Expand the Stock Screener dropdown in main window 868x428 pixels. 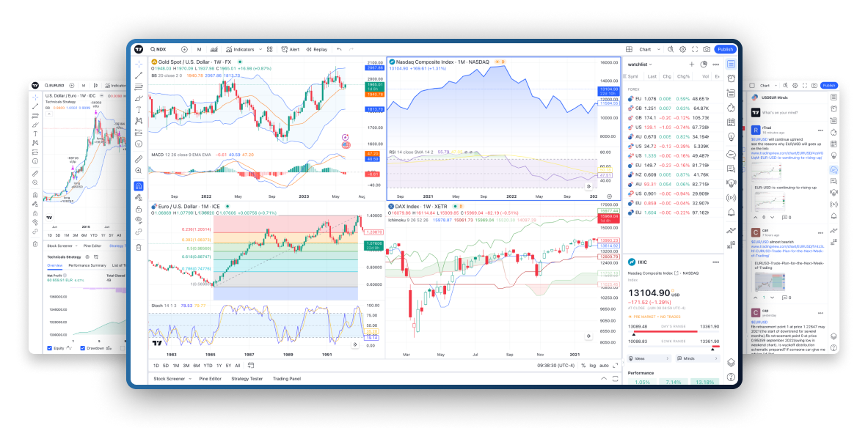pos(191,379)
